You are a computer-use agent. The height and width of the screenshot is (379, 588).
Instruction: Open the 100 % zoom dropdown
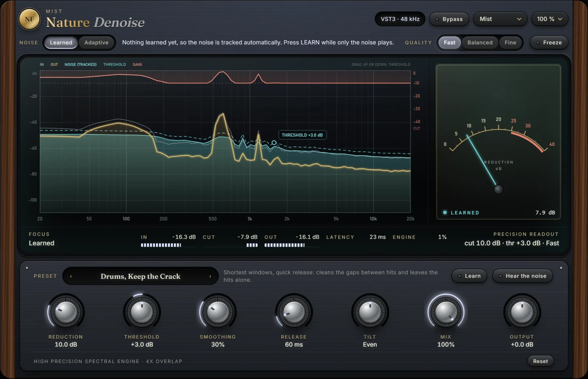pos(550,19)
